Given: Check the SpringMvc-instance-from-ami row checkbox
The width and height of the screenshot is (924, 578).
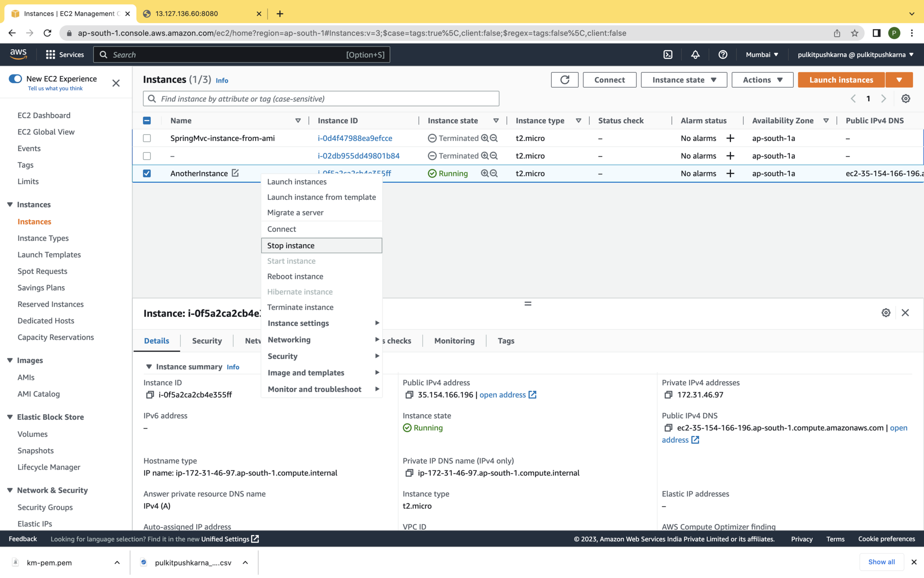Looking at the screenshot, I should pos(147,138).
